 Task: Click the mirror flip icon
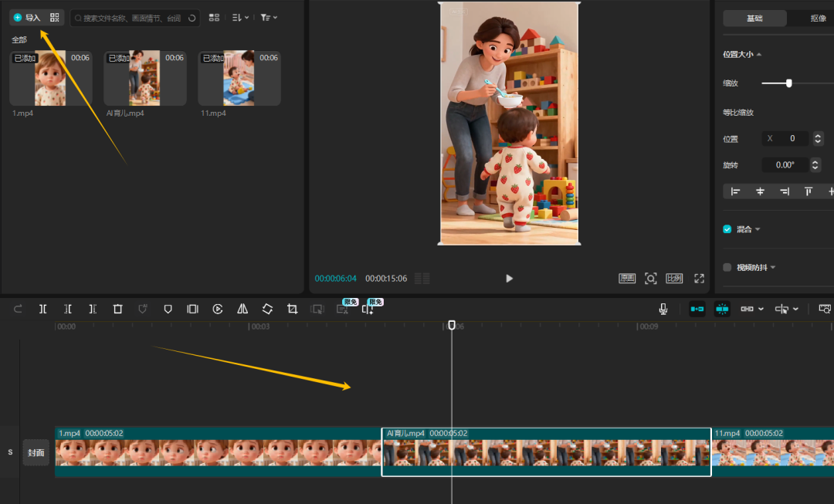[242, 309]
